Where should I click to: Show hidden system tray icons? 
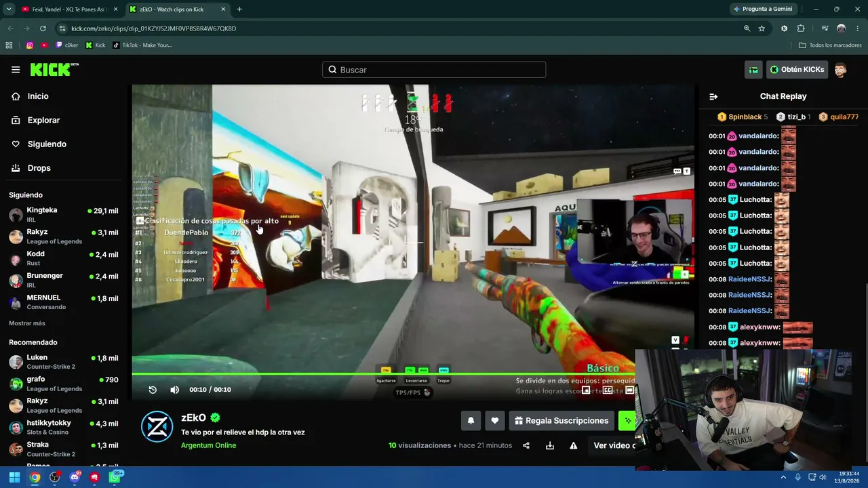coord(783,477)
